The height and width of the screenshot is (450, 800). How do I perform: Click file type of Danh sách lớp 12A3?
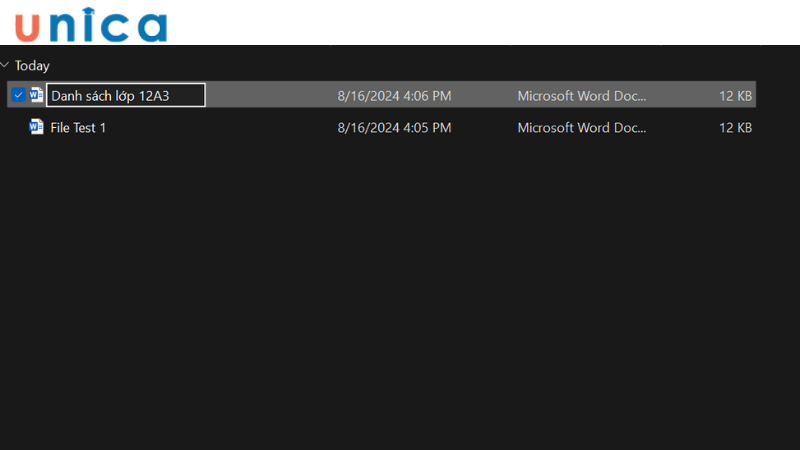tap(581, 96)
